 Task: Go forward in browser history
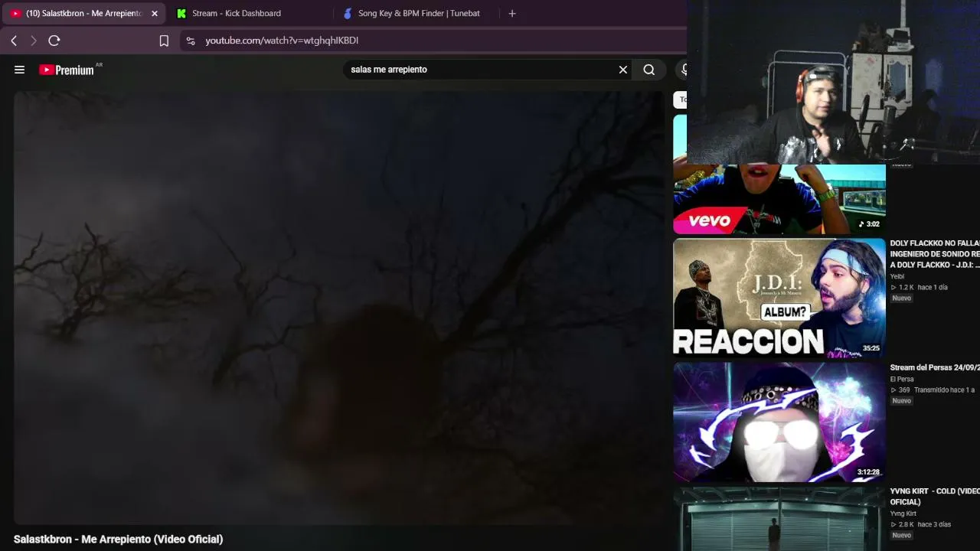(x=34, y=41)
